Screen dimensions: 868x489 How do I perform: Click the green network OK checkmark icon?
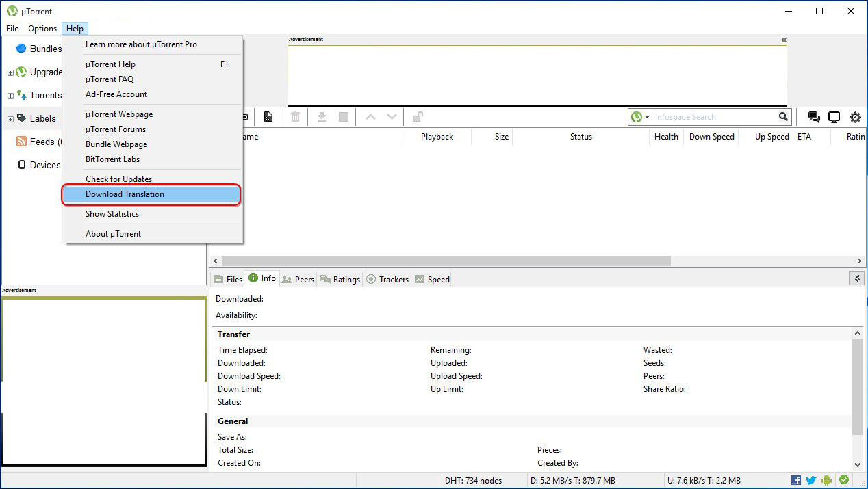point(844,480)
